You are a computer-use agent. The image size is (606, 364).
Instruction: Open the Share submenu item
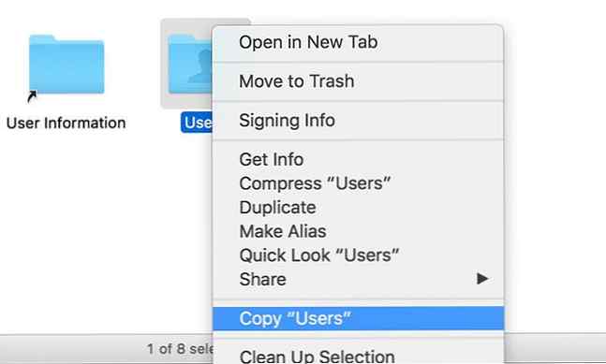tap(358, 279)
